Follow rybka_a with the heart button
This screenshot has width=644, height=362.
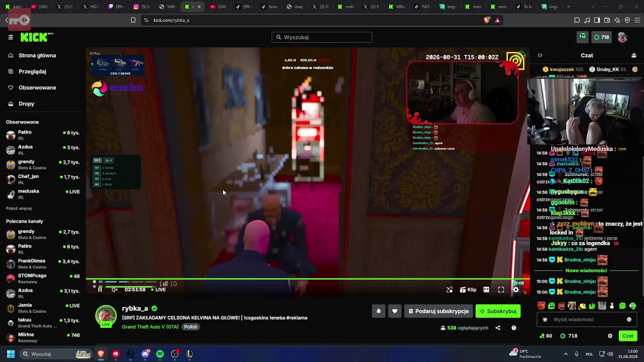click(x=394, y=311)
